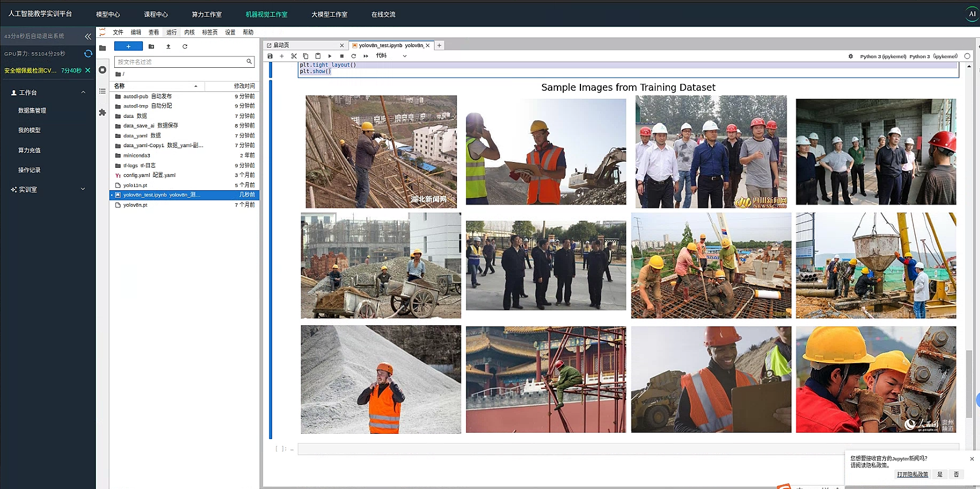Click 是 to accept Jupyter news
This screenshot has height=489, width=980.
[x=940, y=474]
